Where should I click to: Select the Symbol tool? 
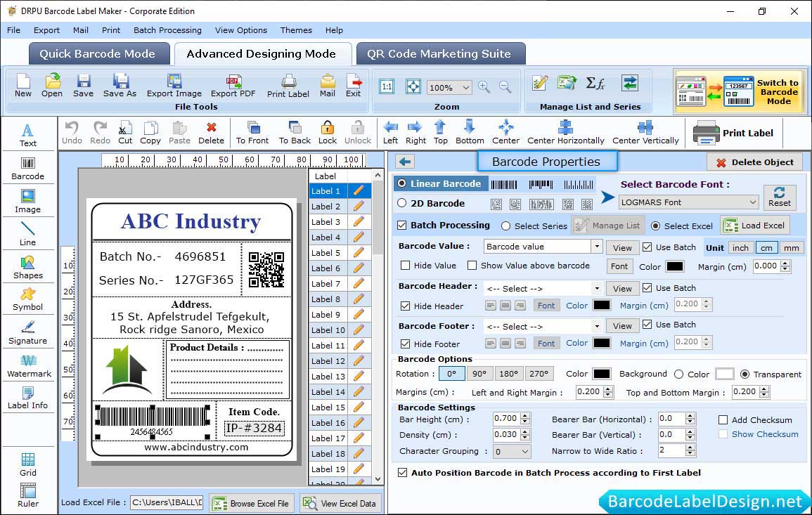(28, 299)
